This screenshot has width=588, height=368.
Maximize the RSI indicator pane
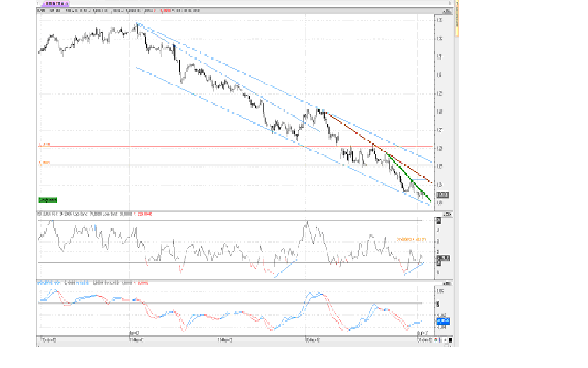pos(447,214)
